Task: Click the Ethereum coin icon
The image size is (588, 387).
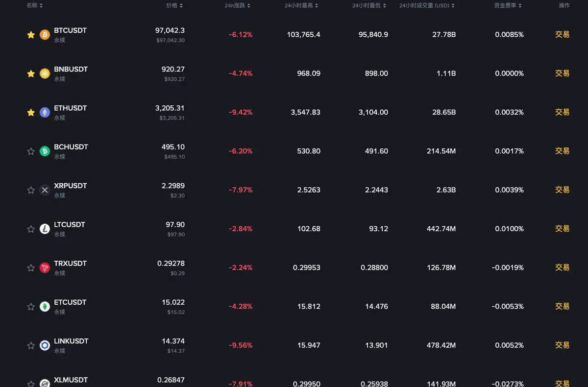Action: (x=45, y=112)
